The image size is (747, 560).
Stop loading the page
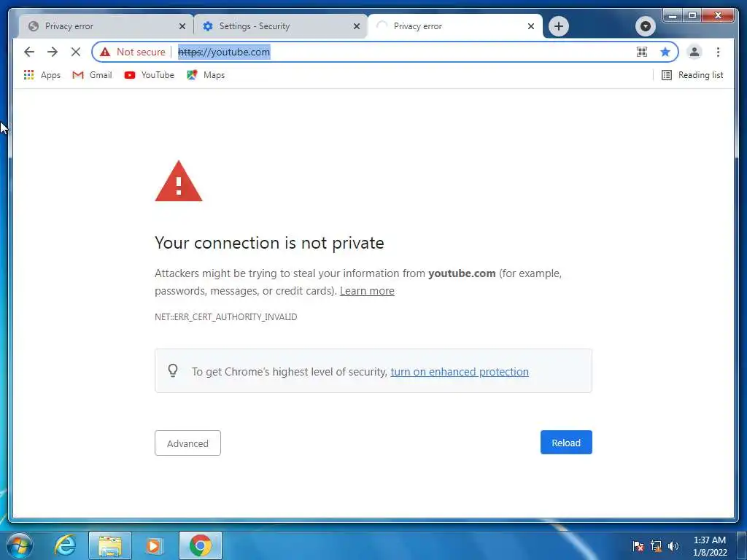coord(76,52)
